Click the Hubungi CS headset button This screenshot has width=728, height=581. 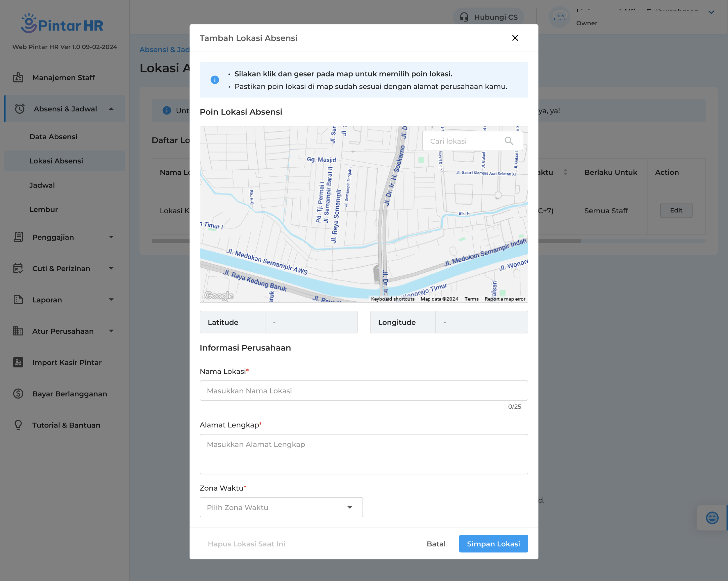pyautogui.click(x=489, y=17)
